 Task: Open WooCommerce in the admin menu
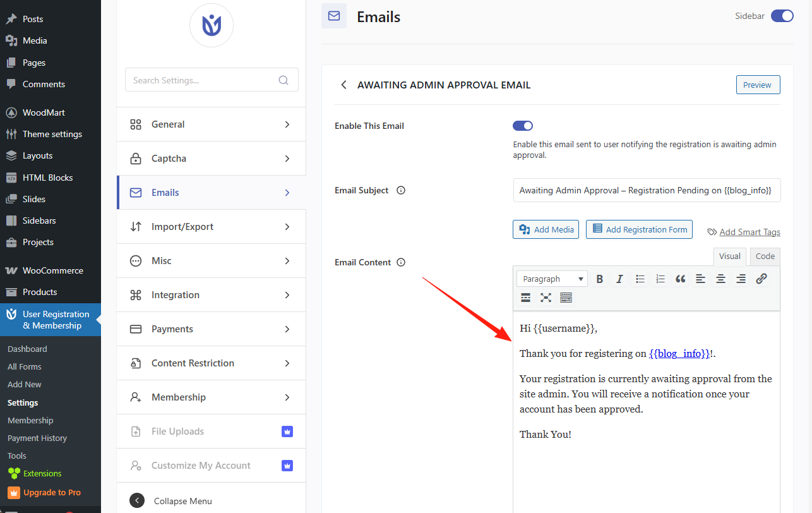click(x=52, y=270)
